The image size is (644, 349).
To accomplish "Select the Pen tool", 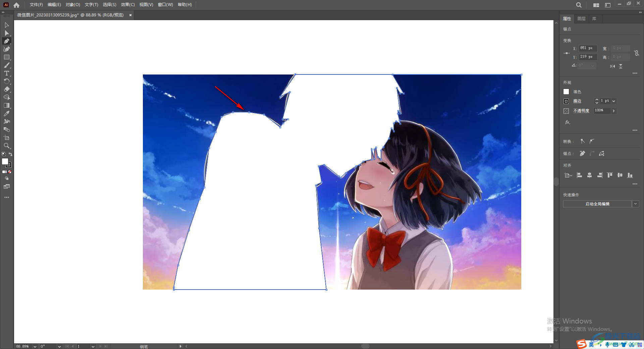I will (7, 41).
